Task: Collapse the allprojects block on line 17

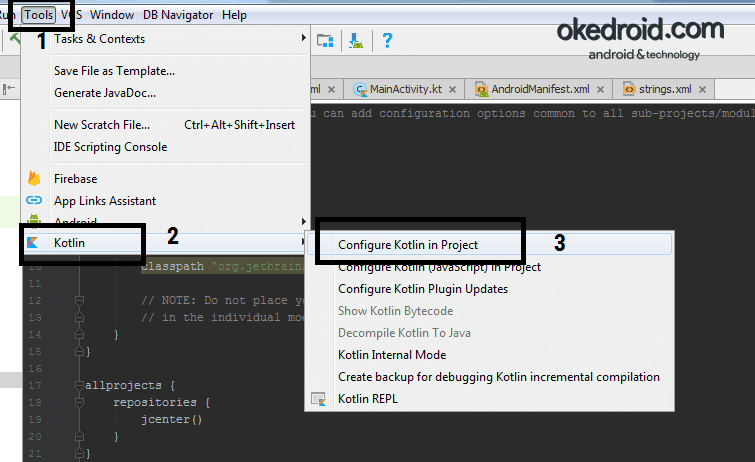Action: point(79,385)
